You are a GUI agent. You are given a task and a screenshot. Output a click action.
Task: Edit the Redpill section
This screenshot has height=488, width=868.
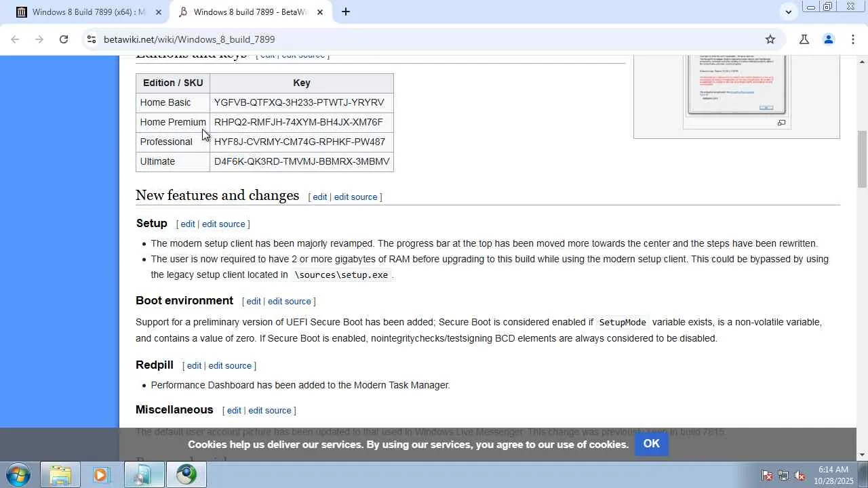[x=194, y=366]
